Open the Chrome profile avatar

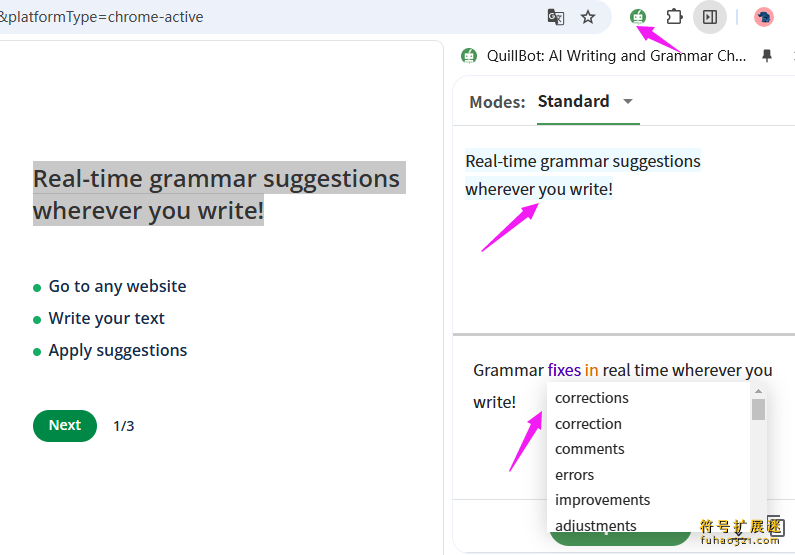[x=764, y=17]
